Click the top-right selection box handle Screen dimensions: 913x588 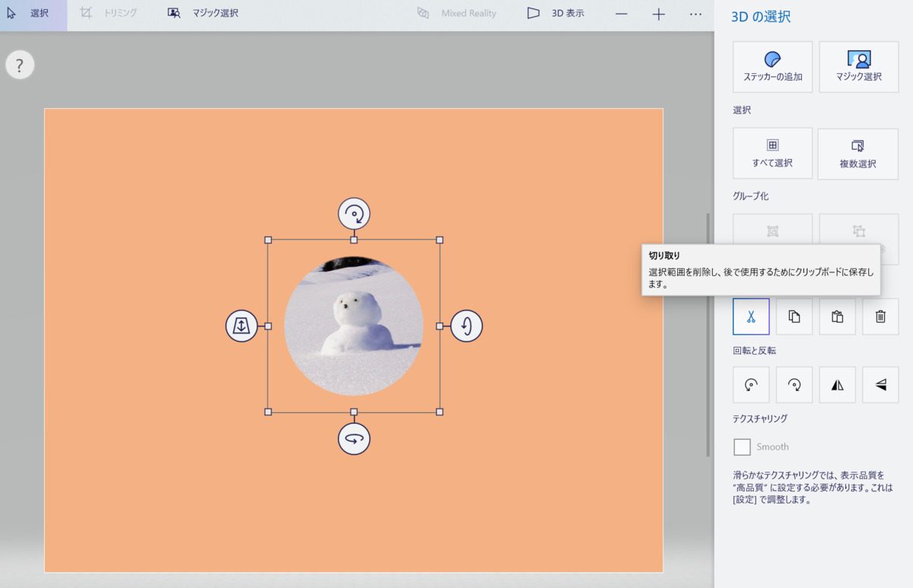point(440,240)
